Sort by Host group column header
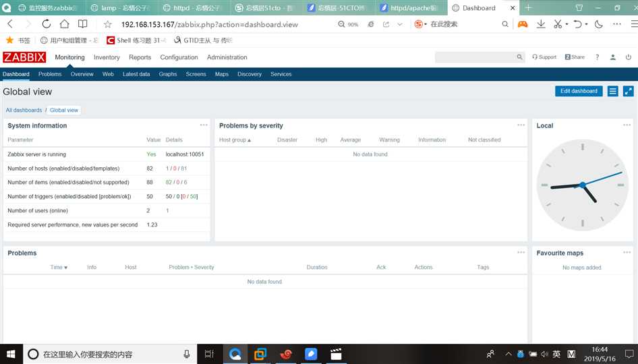638x364 pixels. pyautogui.click(x=235, y=140)
